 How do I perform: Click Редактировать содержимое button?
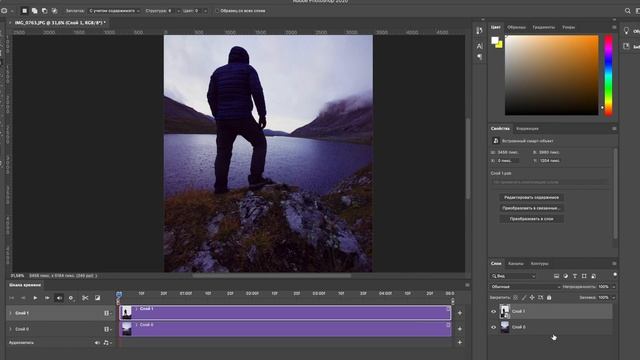tap(531, 198)
